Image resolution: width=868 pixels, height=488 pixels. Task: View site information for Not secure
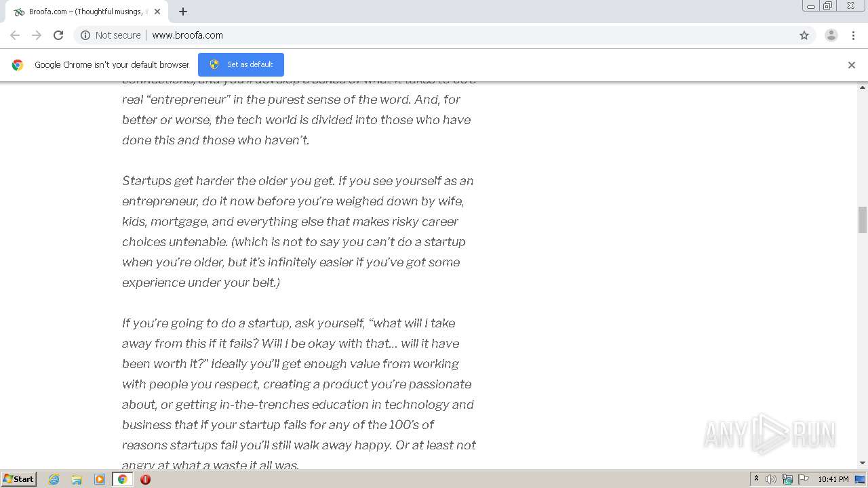coord(111,35)
